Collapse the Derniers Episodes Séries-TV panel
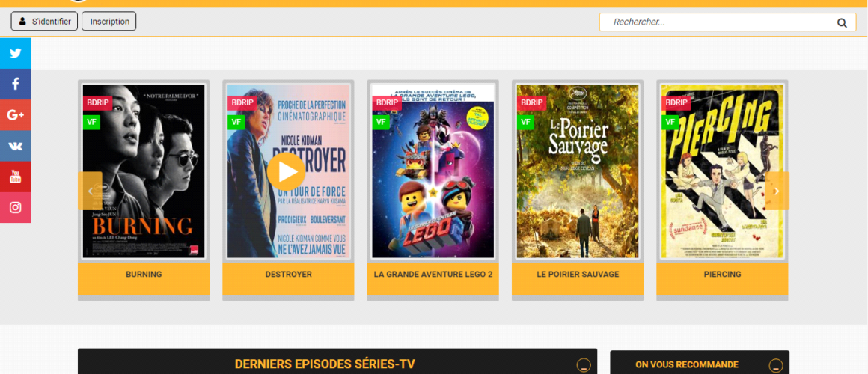The height and width of the screenshot is (374, 868). [x=584, y=365]
